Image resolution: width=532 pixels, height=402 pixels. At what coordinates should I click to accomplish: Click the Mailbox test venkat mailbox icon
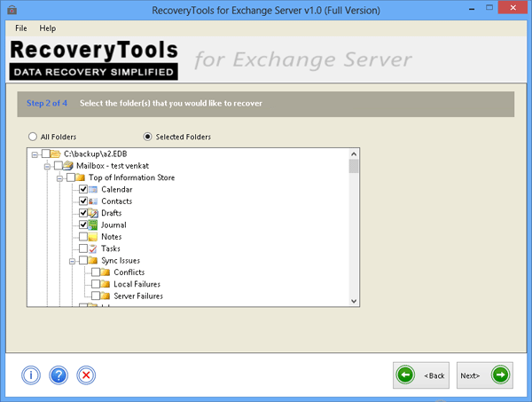68,166
